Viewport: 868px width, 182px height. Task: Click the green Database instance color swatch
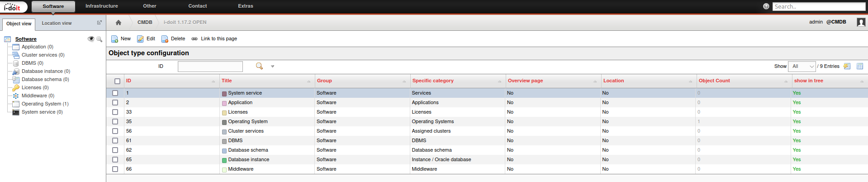[x=224, y=160]
